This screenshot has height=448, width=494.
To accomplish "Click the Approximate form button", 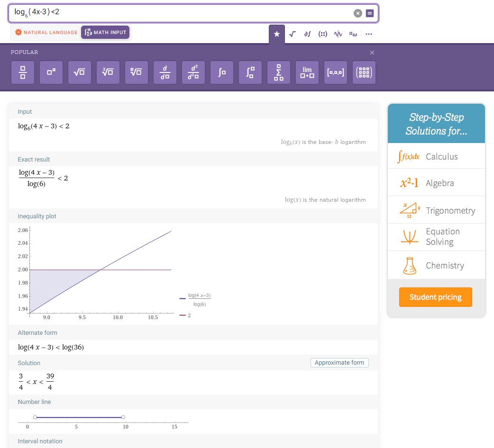I will point(339,363).
